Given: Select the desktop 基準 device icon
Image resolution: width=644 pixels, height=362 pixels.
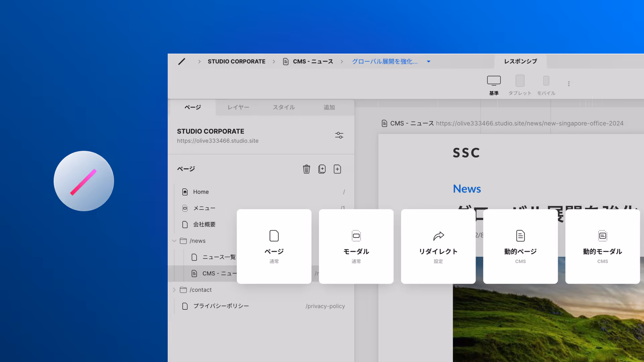Looking at the screenshot, I should pyautogui.click(x=494, y=81).
